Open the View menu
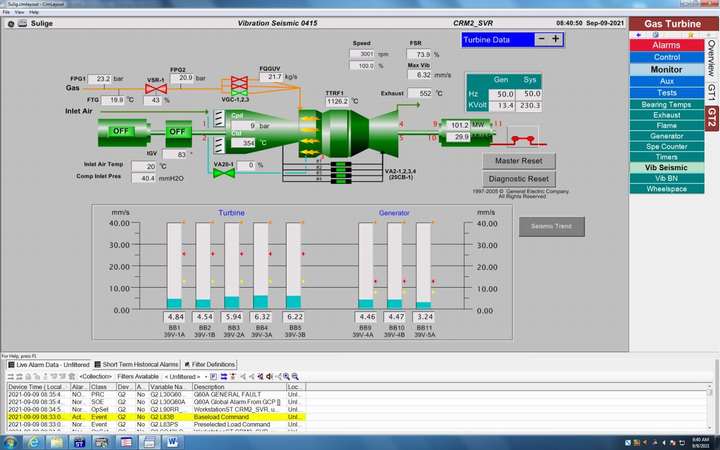This screenshot has width=720, height=450. click(19, 12)
